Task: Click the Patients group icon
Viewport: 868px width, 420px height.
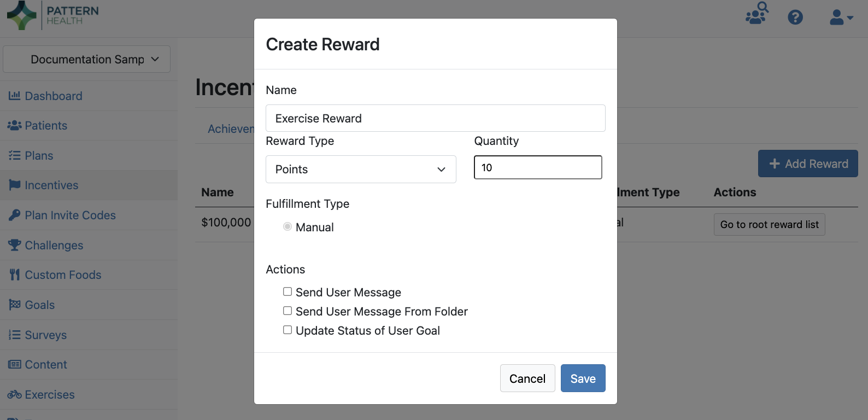Action: pyautogui.click(x=14, y=126)
